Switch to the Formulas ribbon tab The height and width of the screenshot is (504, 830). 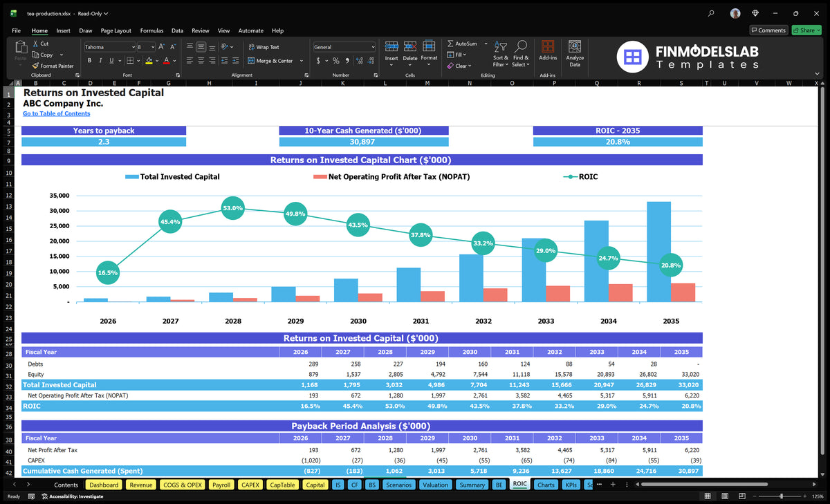(151, 30)
